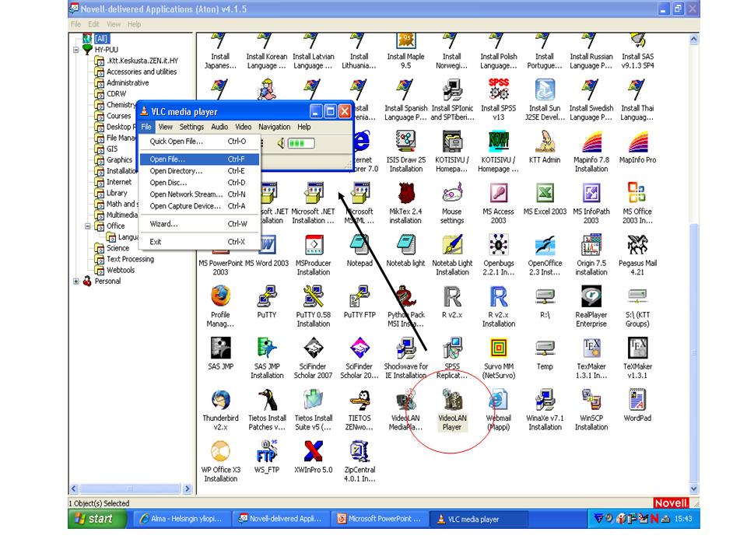This screenshot has width=747, height=560.
Task: Open the Profile Manager Firefox icon
Action: coord(220,296)
